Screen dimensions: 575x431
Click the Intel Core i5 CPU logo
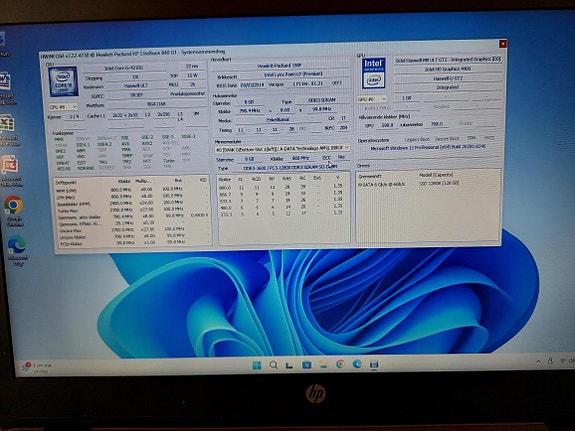63,81
